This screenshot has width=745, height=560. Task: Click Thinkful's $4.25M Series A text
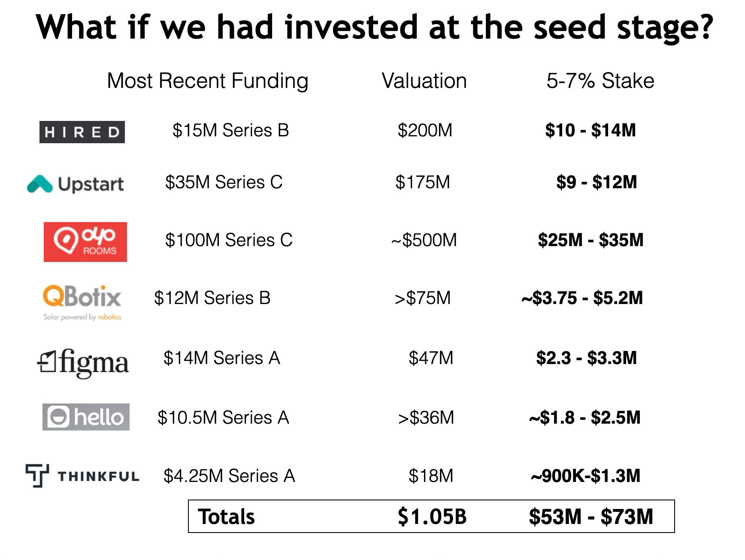click(230, 476)
